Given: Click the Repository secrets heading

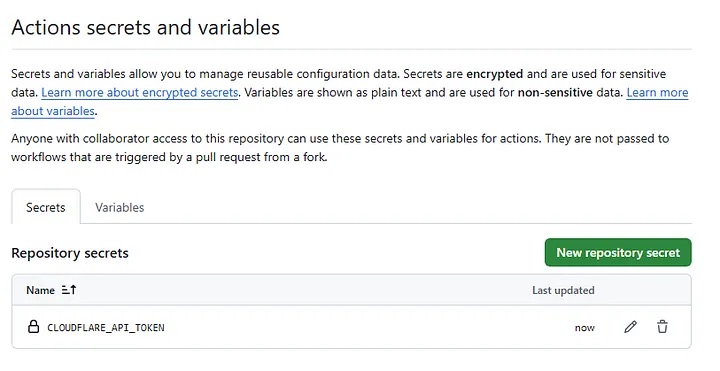Looking at the screenshot, I should (x=70, y=253).
